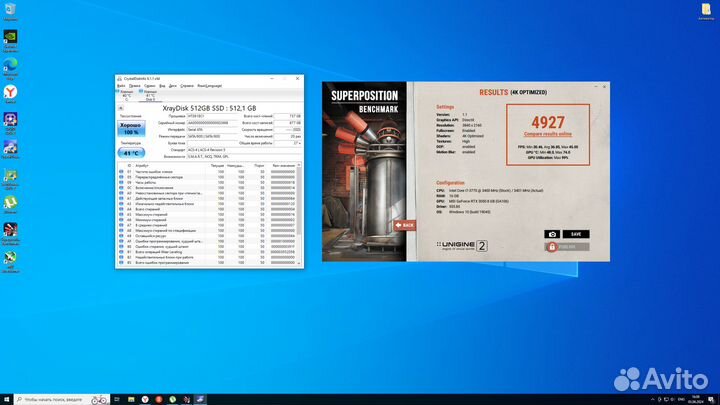Click the SATA/600 transfer mode field

(213, 136)
